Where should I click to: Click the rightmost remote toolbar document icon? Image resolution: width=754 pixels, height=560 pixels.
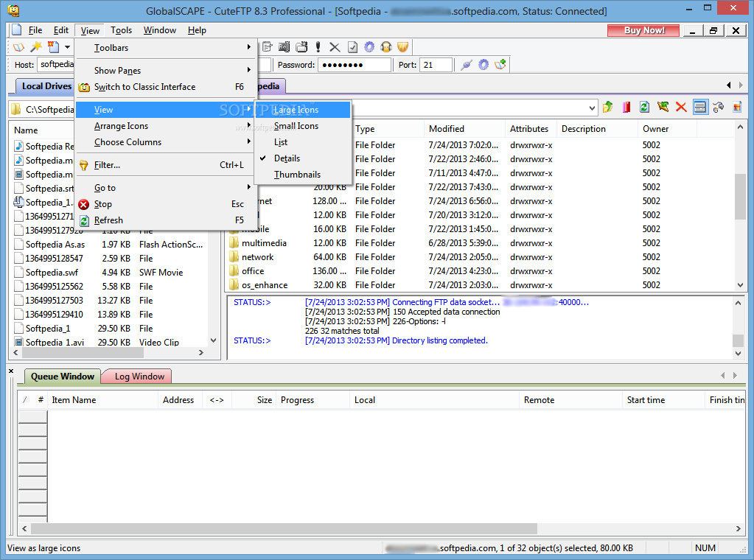tap(737, 107)
